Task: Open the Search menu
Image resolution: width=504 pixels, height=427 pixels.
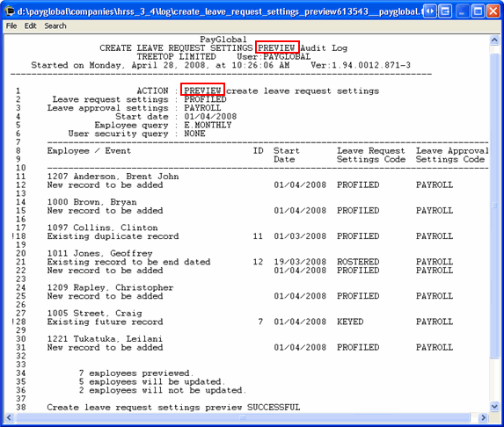Action: pyautogui.click(x=55, y=25)
